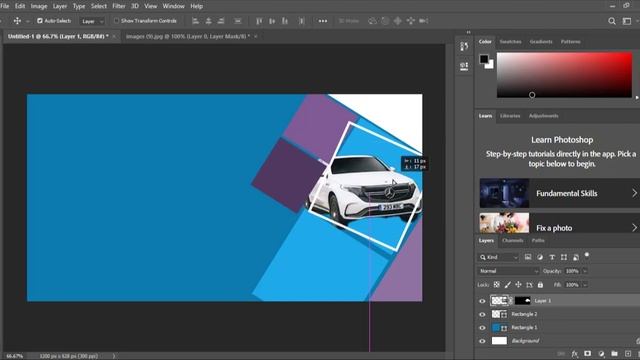Enable Show Transform Controls checkbox
The height and width of the screenshot is (360, 640).
click(x=116, y=21)
